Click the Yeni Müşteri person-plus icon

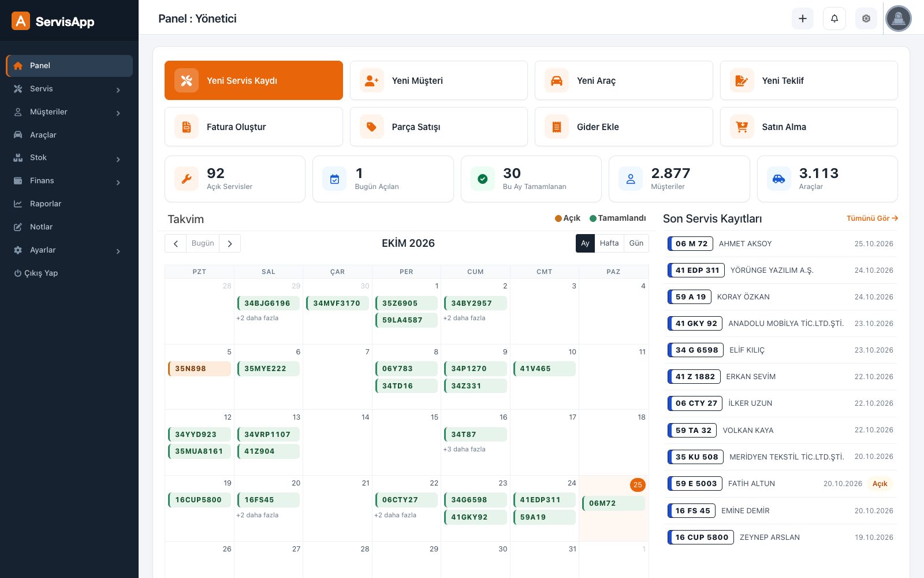pos(372,81)
